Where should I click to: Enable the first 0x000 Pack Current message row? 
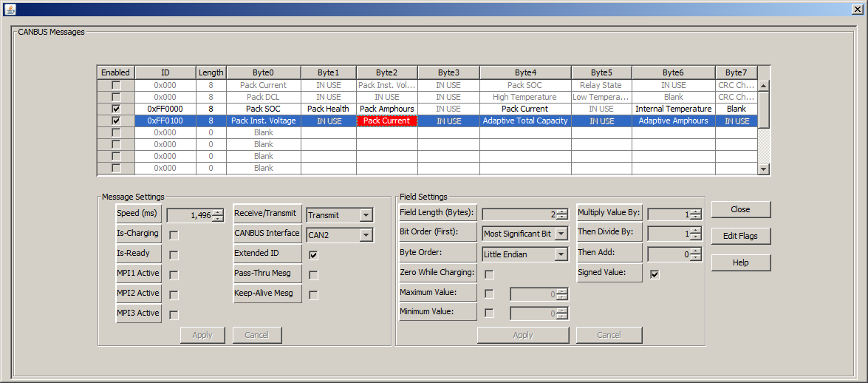[x=116, y=85]
